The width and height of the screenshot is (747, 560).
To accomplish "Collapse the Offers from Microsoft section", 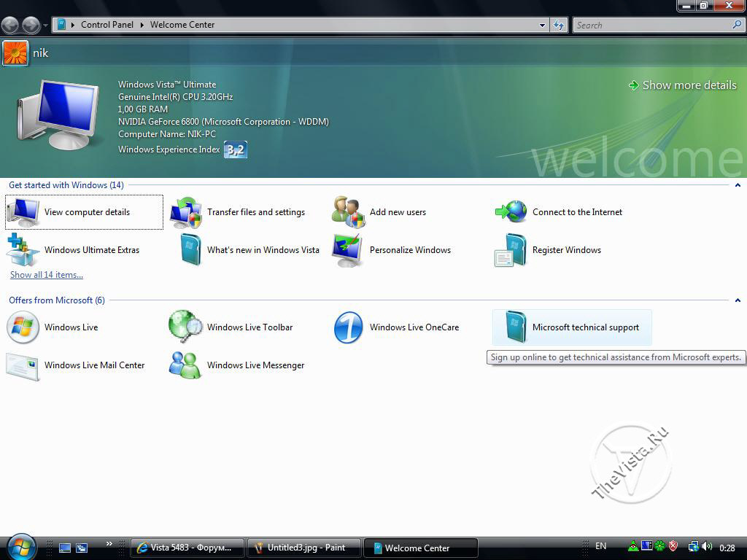I will [x=738, y=300].
